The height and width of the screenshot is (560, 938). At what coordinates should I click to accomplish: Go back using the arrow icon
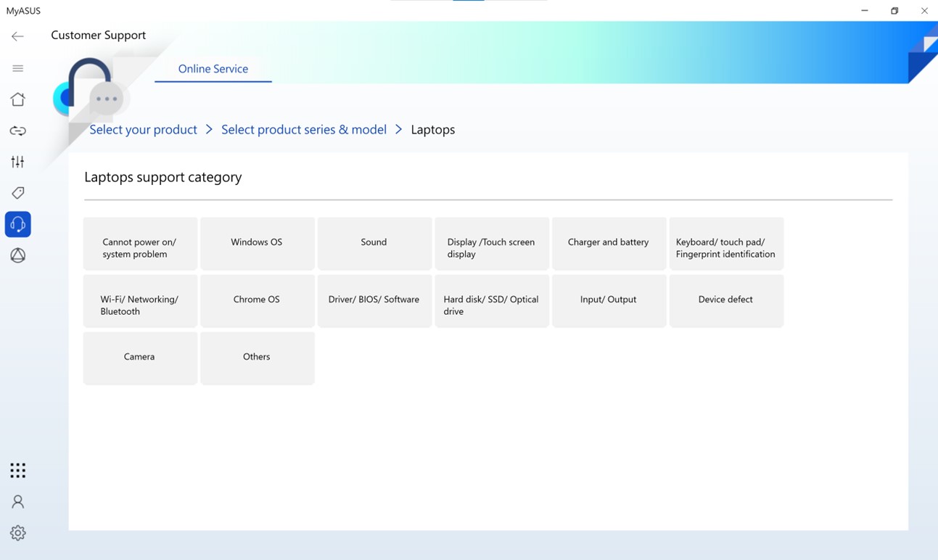[17, 36]
